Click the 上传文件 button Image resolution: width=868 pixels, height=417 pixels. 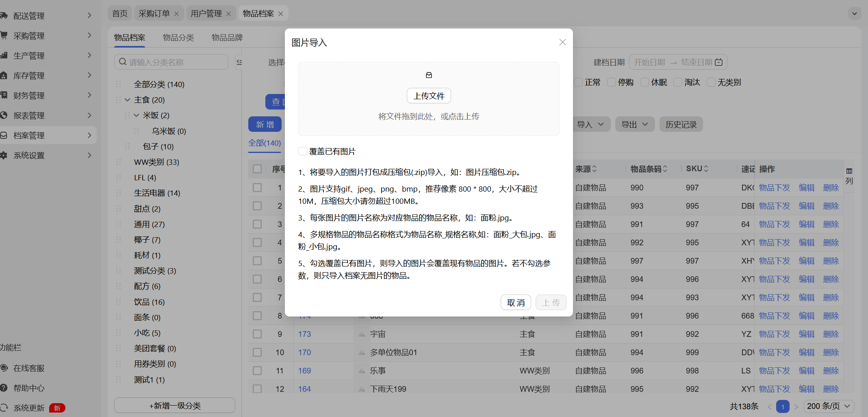(x=429, y=96)
